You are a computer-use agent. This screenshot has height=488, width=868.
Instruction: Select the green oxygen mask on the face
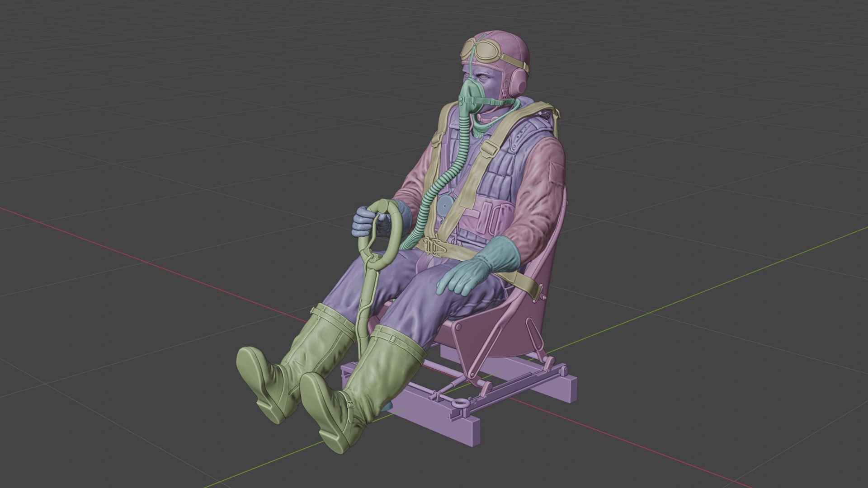click(472, 97)
